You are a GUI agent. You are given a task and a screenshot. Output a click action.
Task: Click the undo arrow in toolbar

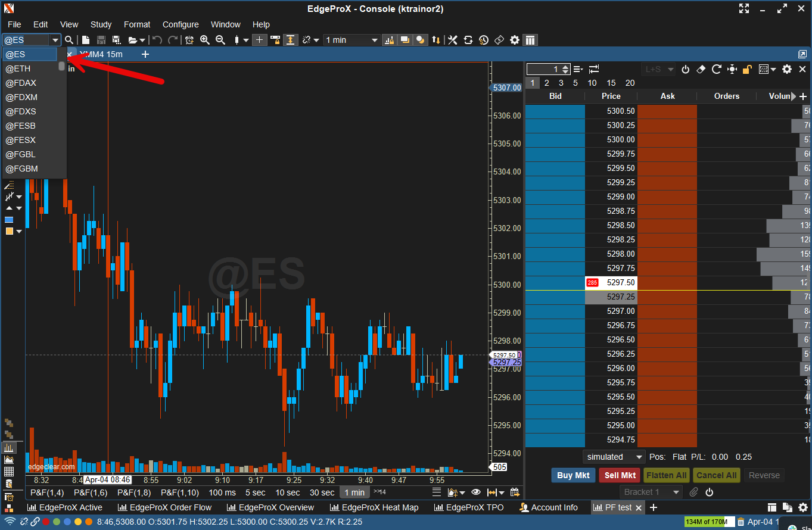pos(157,40)
